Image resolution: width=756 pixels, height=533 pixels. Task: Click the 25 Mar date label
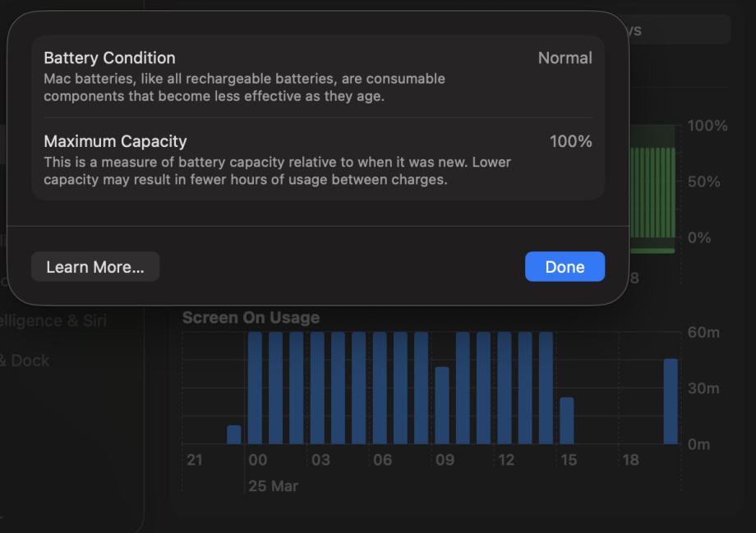point(273,486)
